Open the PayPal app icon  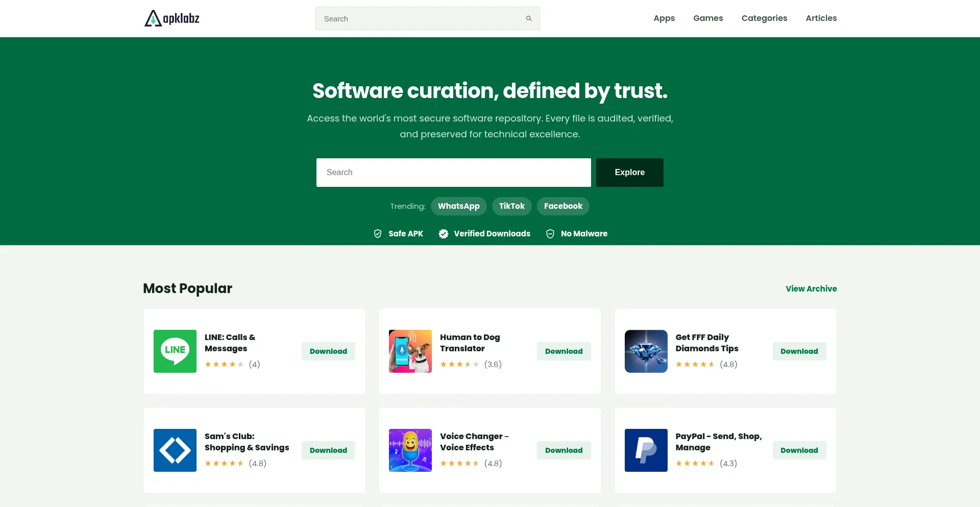click(x=646, y=450)
